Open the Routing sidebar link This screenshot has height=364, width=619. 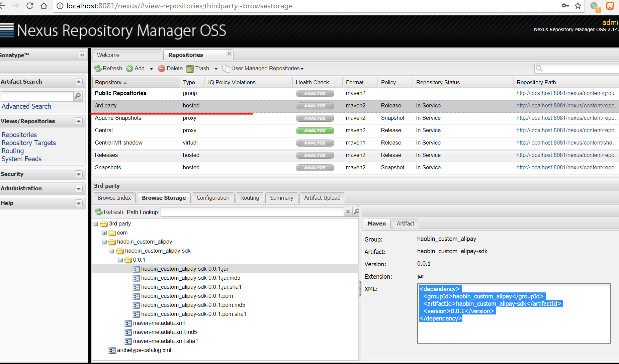click(x=13, y=151)
